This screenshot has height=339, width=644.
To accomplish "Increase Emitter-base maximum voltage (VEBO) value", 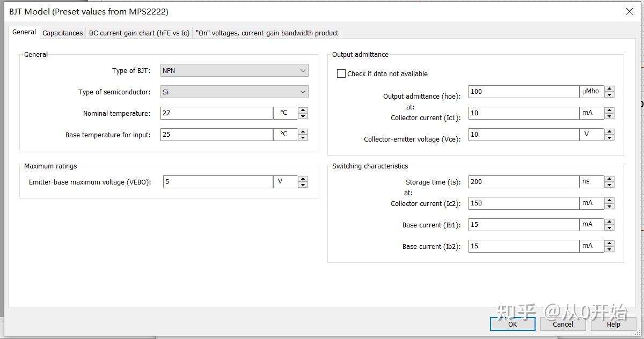I will point(303,179).
